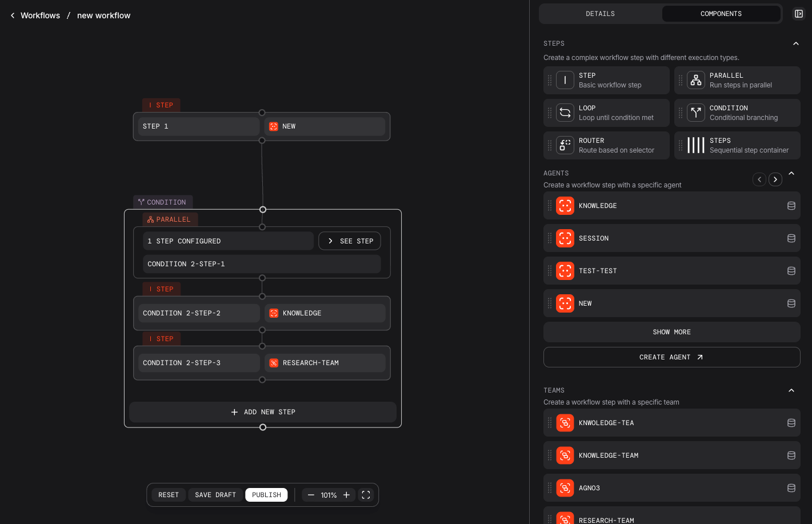Click the 101% zoom level text
The image size is (812, 524).
(x=329, y=495)
